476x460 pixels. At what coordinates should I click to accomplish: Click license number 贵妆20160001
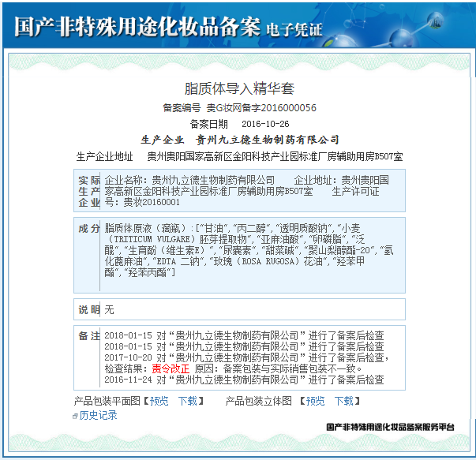(x=152, y=203)
